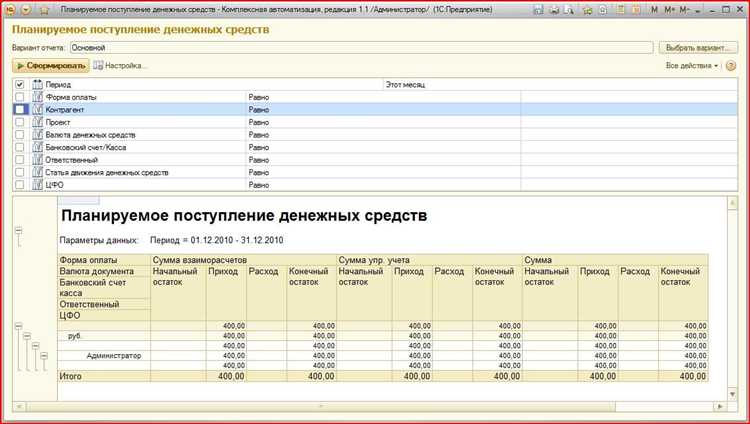Click the vertical scrollbar down arrow
The height and width of the screenshot is (424, 750).
tap(732, 394)
